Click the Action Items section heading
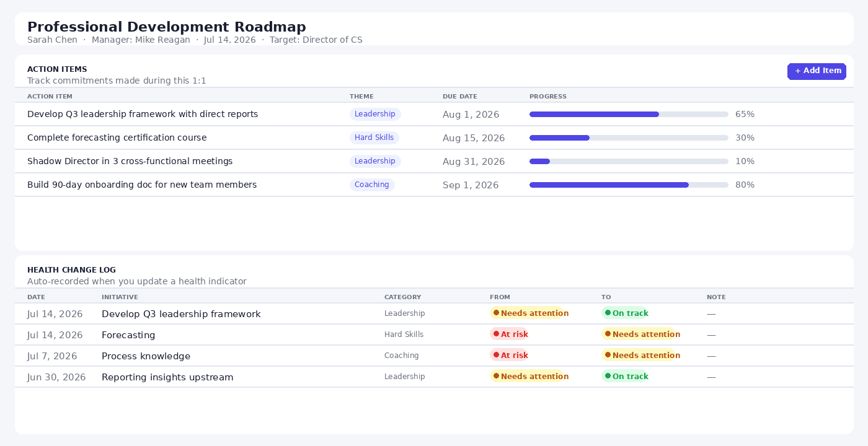Screen dimensions: 868x446 (57, 69)
